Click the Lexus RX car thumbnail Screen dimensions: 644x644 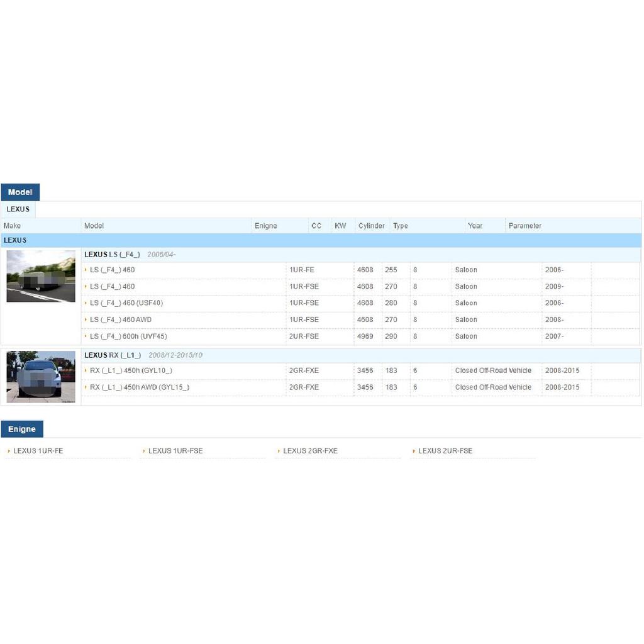pyautogui.click(x=41, y=377)
